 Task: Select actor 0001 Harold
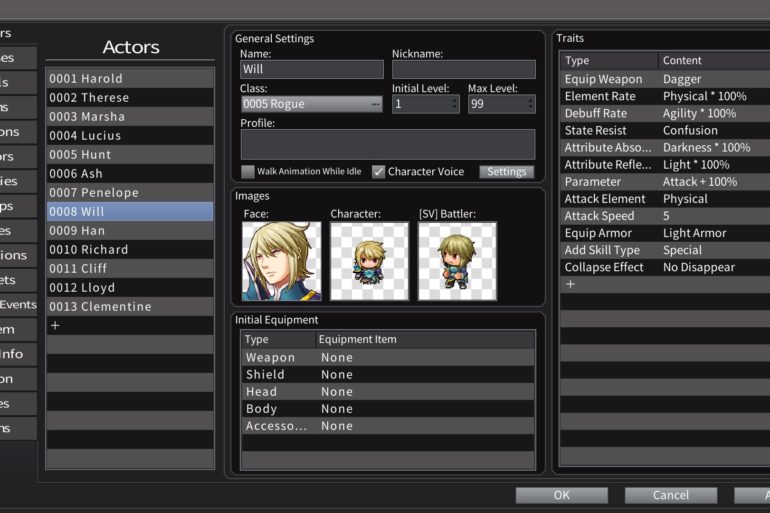tap(129, 79)
